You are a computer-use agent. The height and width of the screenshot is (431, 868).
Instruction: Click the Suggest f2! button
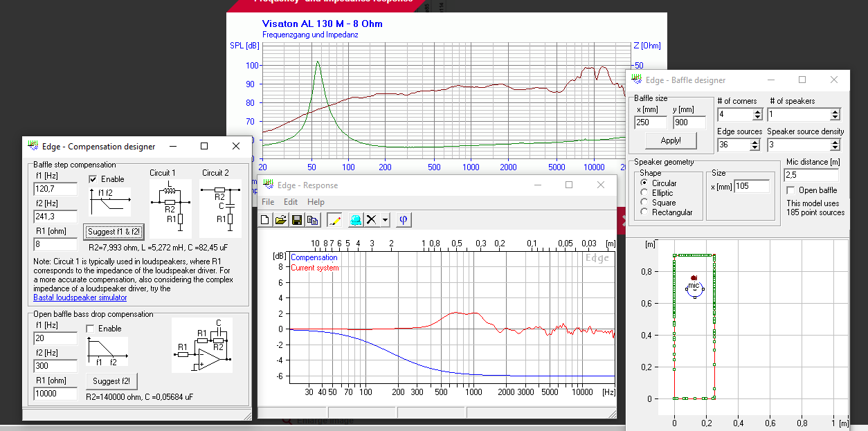111,380
